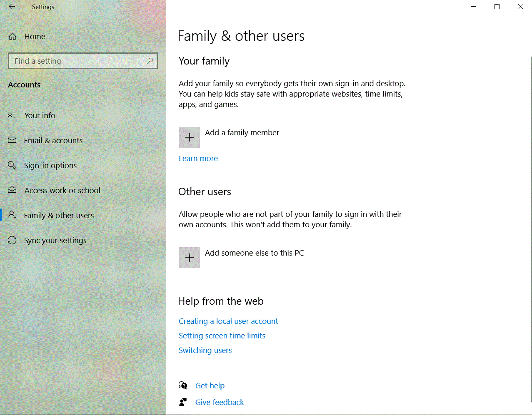Click the Home house icon
The width and height of the screenshot is (532, 415).
tap(12, 37)
